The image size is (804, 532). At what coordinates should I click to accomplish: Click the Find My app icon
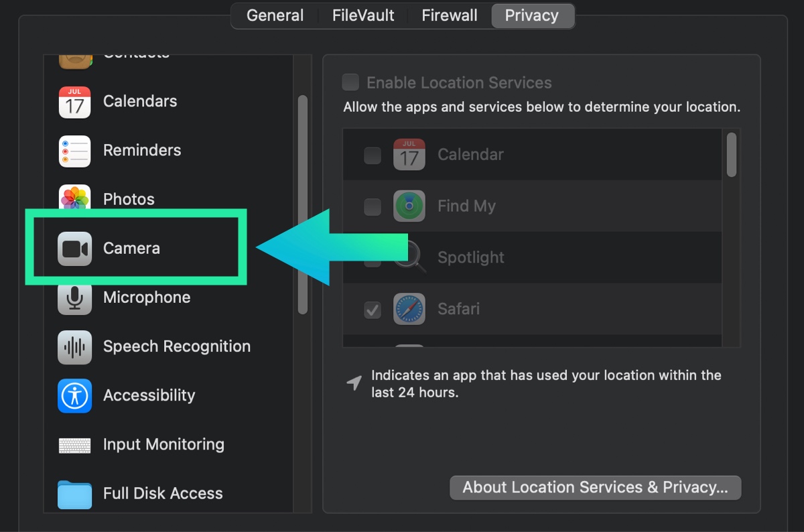tap(409, 206)
